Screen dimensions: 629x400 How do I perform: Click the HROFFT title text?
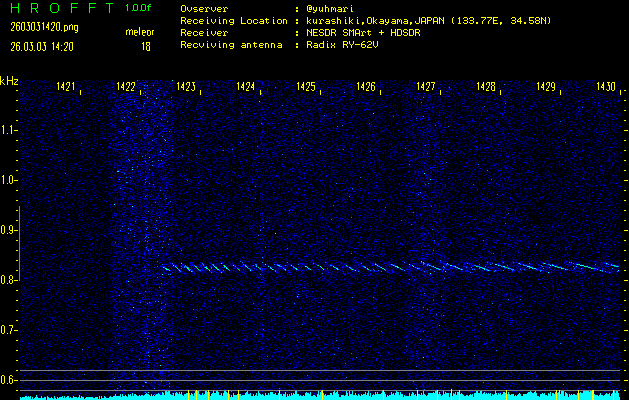click(x=57, y=7)
